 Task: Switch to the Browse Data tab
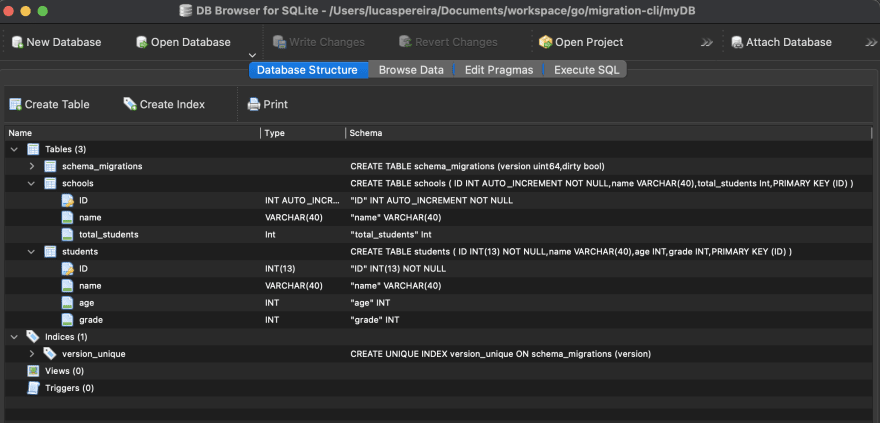(x=411, y=70)
